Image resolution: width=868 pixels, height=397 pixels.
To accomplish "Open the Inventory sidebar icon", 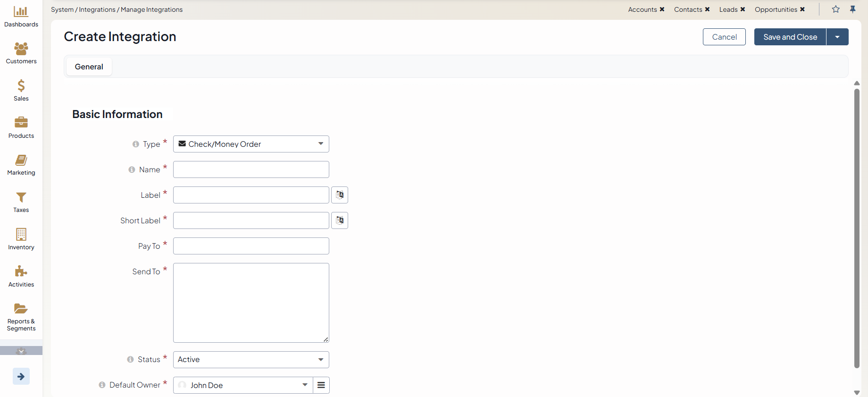I will coord(21,239).
